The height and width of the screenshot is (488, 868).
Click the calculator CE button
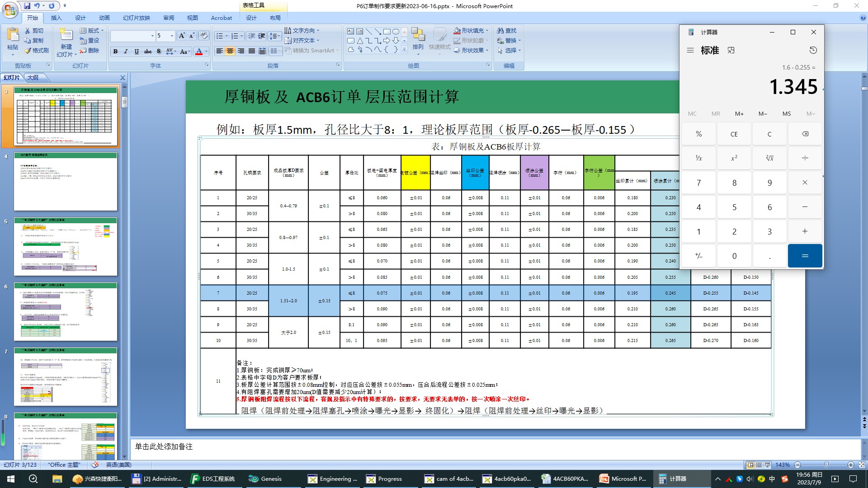[x=734, y=134]
